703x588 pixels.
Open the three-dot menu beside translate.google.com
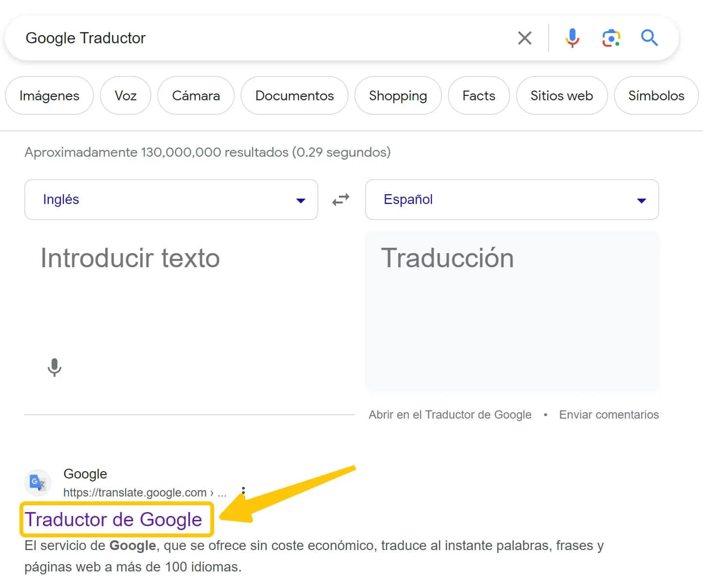[x=243, y=492]
